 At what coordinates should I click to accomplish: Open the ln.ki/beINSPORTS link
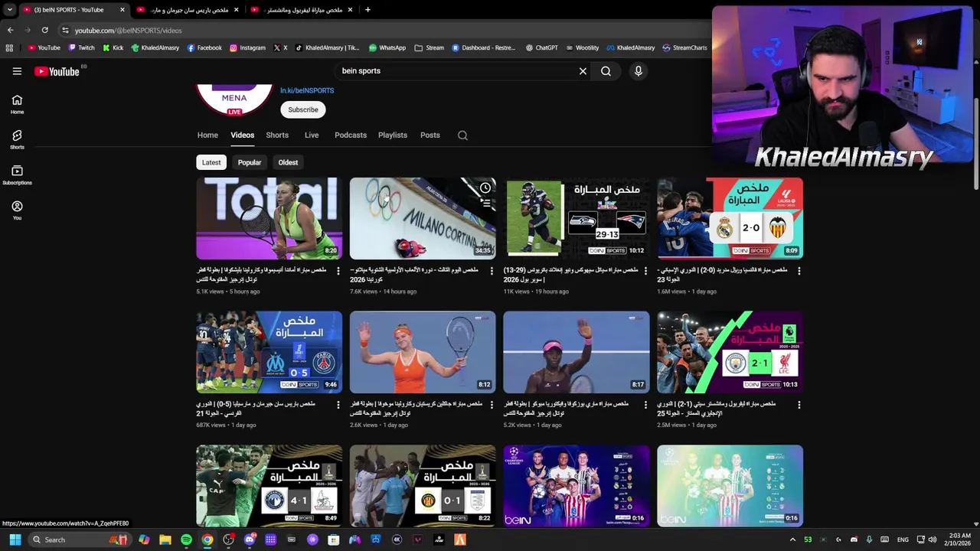(x=307, y=90)
